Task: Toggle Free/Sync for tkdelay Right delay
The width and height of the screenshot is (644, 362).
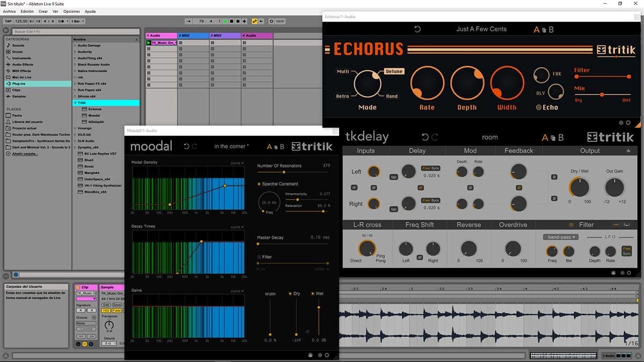Action: [x=430, y=200]
